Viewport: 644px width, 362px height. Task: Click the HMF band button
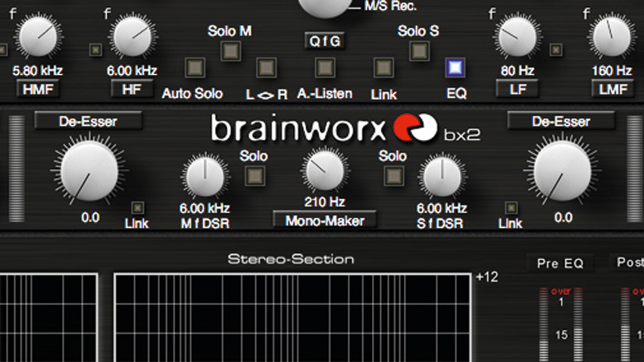coord(38,89)
